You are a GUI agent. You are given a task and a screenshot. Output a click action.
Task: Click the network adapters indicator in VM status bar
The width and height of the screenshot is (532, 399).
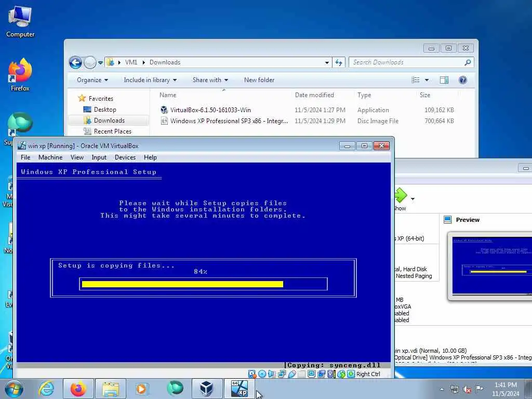click(282, 374)
